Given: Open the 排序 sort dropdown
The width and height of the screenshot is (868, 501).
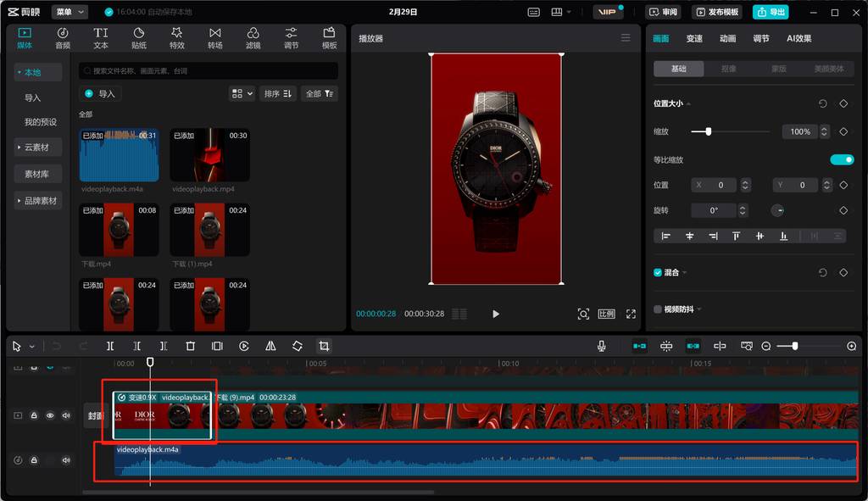Looking at the screenshot, I should click(277, 93).
